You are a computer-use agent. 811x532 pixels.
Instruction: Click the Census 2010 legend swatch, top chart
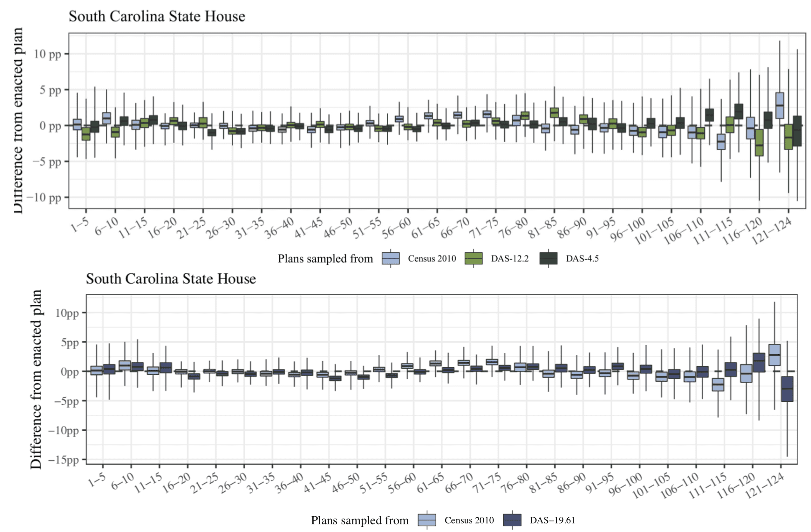391,258
